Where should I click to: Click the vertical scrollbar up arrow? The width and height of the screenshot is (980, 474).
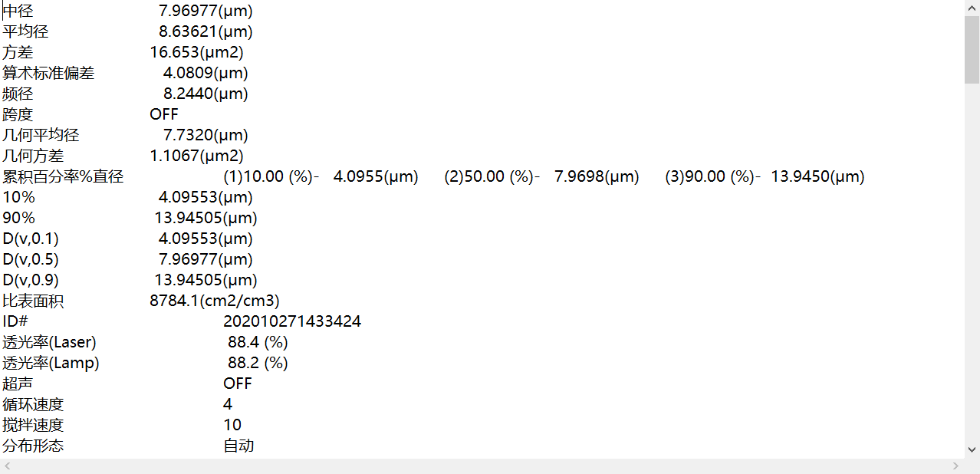tap(972, 6)
